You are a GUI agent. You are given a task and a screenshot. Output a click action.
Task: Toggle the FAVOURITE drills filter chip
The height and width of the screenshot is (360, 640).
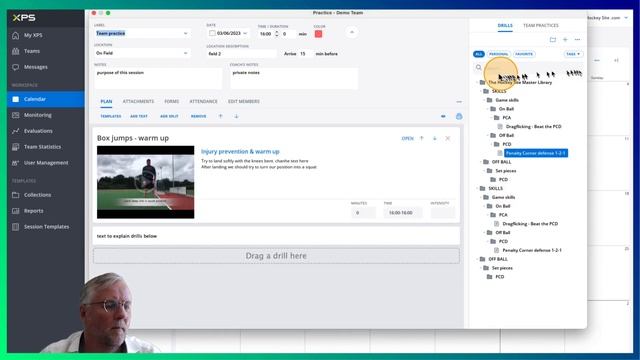point(524,54)
